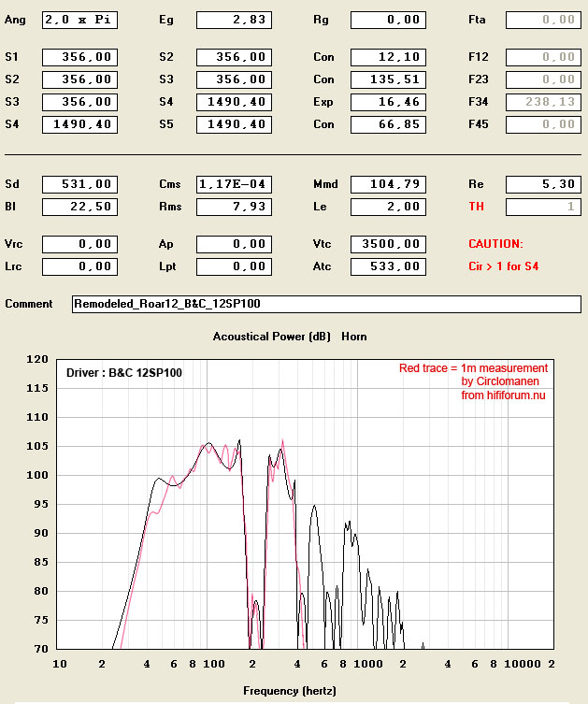Click the Bl field showing 22,50
588x704 pixels.
(x=79, y=207)
